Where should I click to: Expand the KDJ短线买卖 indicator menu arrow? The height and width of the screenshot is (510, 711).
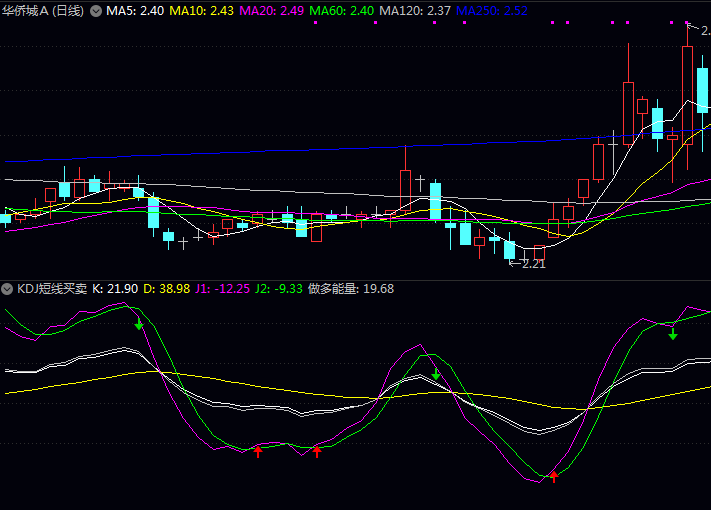pyautogui.click(x=8, y=289)
